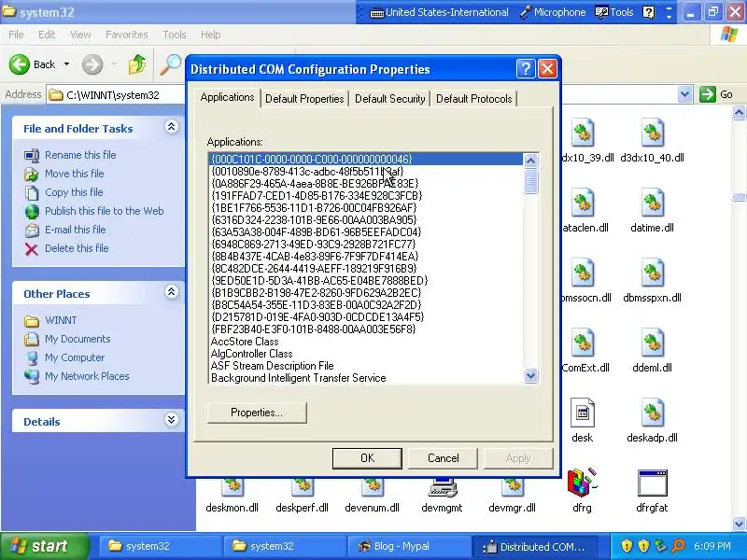
Task: Click applications list scroll down arrow
Action: tap(530, 376)
